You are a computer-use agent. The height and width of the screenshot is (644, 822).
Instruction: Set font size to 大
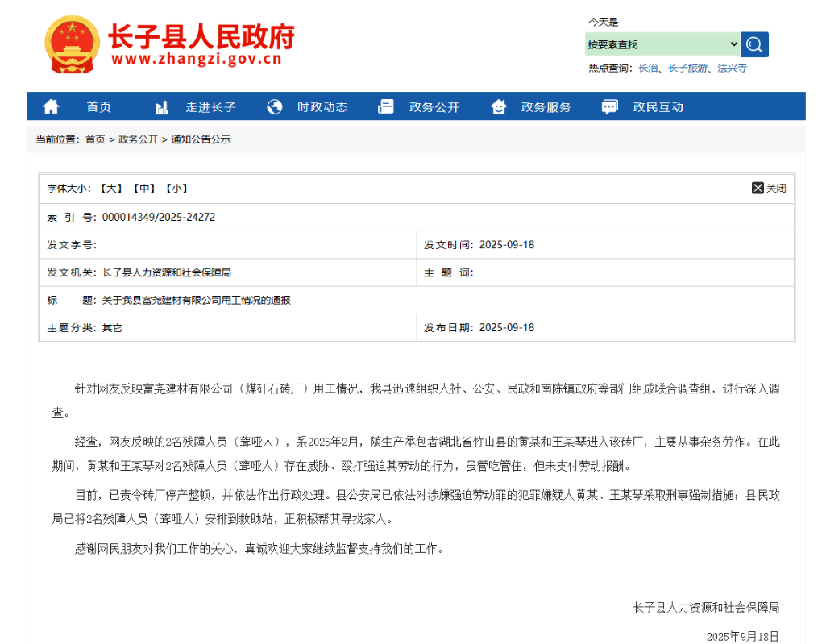tap(110, 189)
